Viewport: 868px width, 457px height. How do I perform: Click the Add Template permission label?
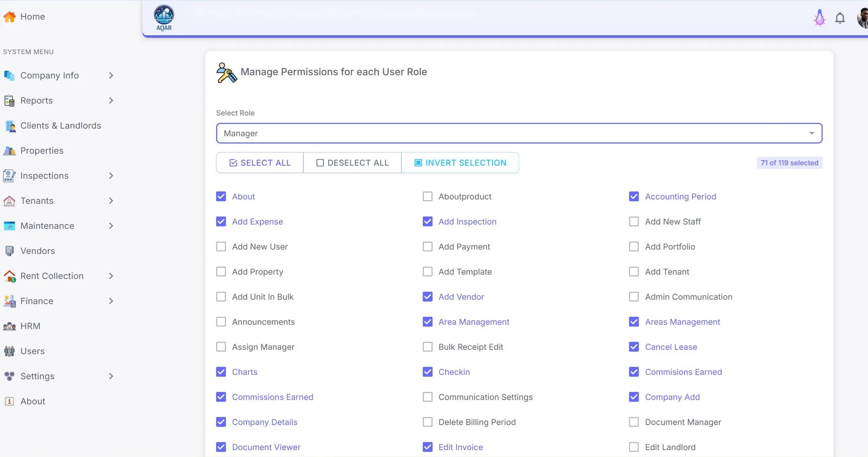click(465, 272)
